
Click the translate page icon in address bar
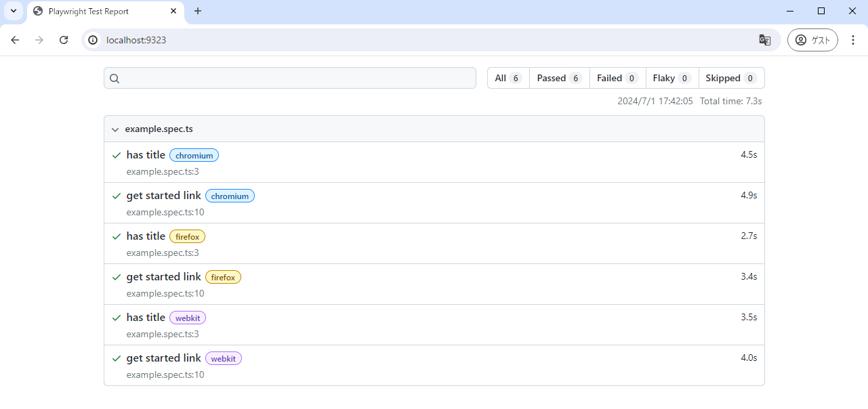pos(765,40)
